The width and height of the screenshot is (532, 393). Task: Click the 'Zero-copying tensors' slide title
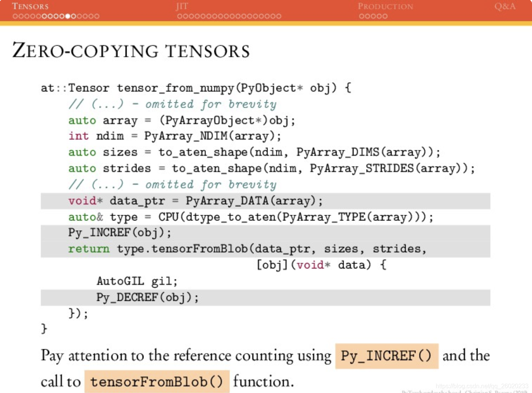[131, 51]
